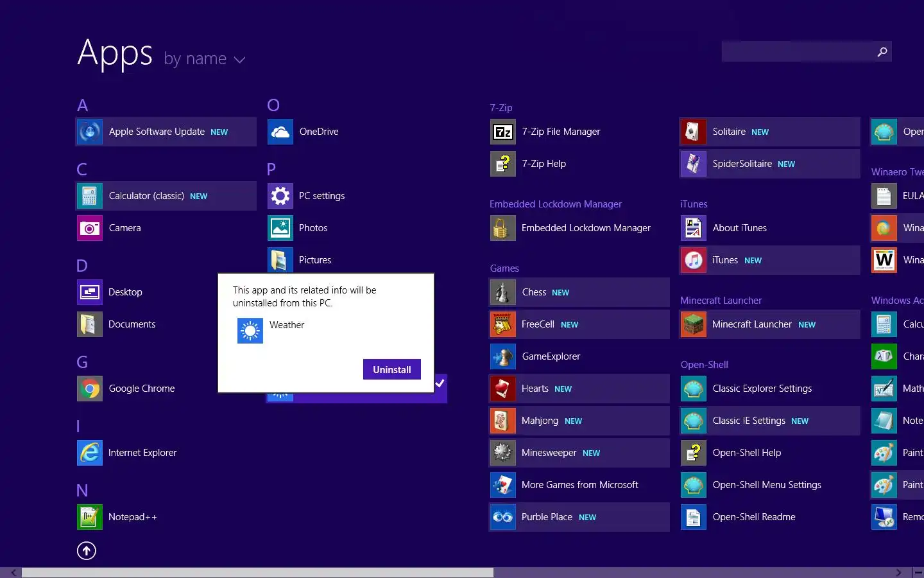Launch Chess game icon
Screen dimensions: 924x578
(x=503, y=292)
